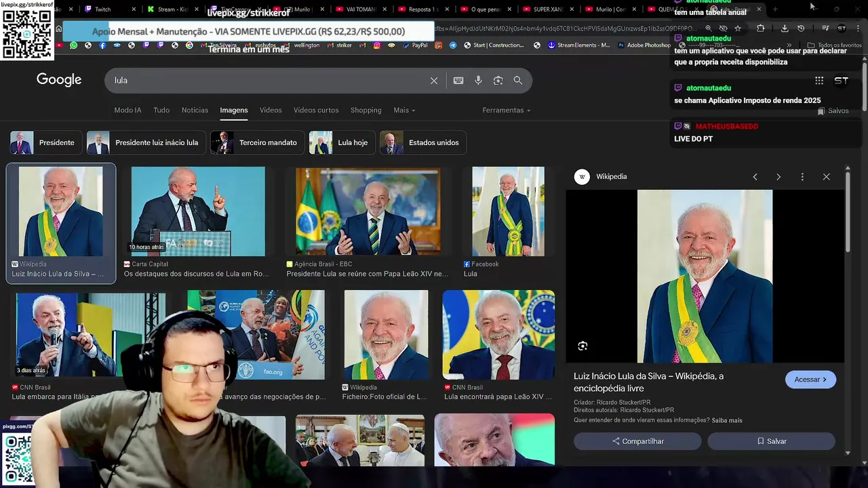868x488 pixels.
Task: Start voice search with microphone icon
Action: (478, 81)
